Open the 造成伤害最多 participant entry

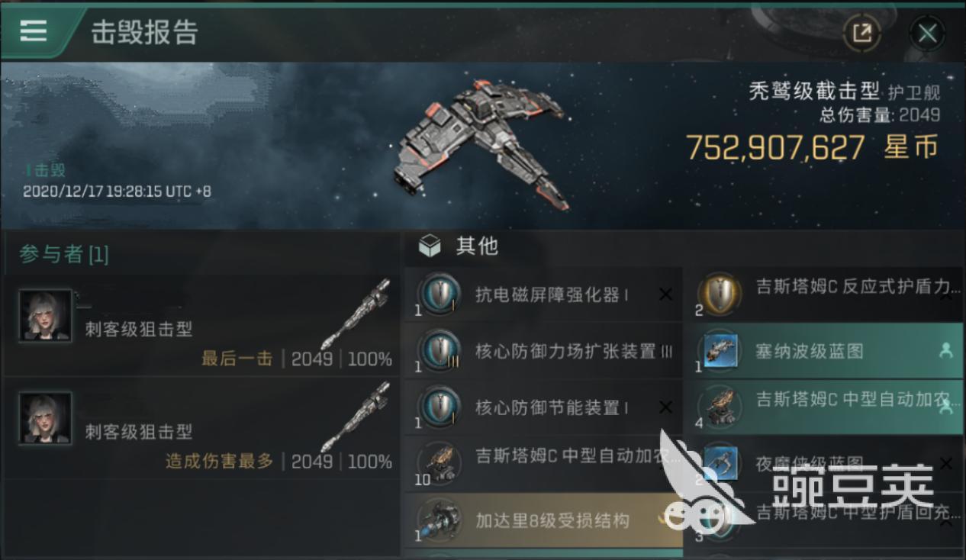(x=201, y=428)
